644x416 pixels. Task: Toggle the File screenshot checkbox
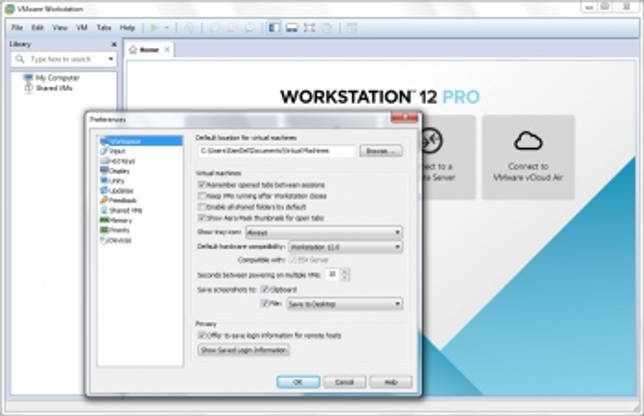pos(265,303)
